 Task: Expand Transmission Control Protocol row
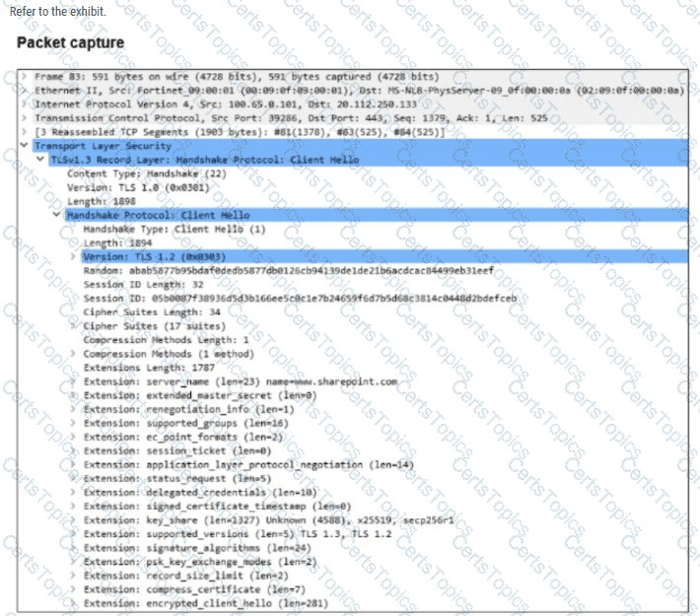(24, 118)
